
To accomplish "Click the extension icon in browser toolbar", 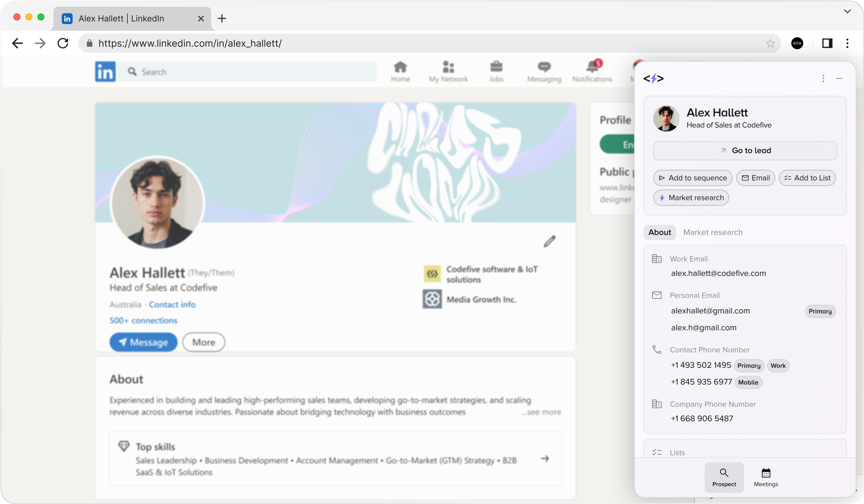I will point(797,43).
